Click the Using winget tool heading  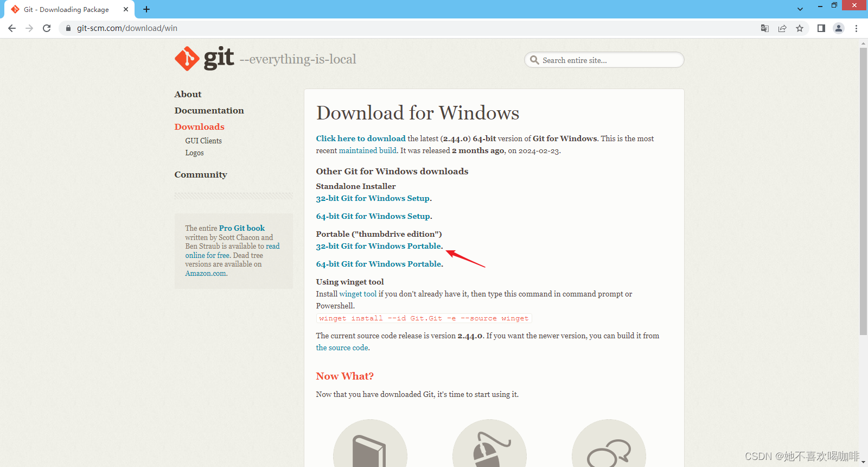pyautogui.click(x=350, y=282)
